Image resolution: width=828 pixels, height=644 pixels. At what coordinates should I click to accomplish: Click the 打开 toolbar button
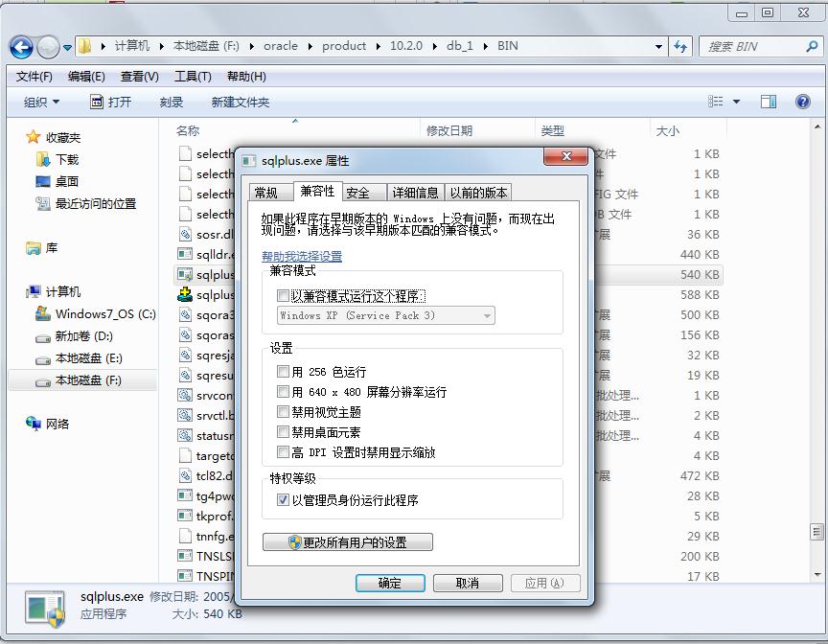[111, 102]
